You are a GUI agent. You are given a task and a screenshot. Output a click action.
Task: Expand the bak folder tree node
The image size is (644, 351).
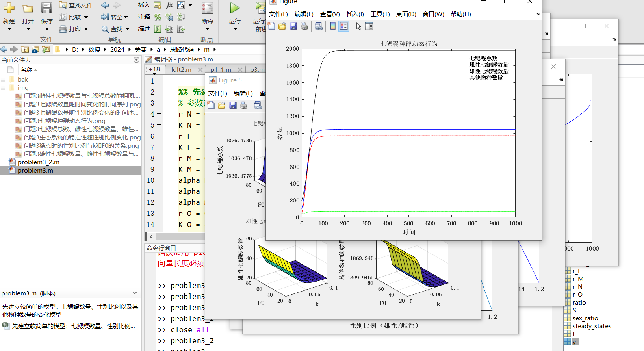(3, 80)
